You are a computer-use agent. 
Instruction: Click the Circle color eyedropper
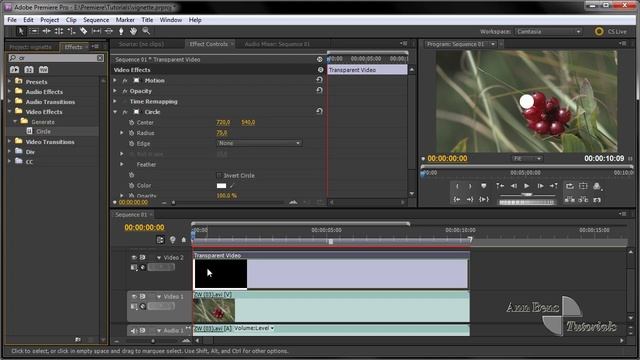(x=232, y=186)
